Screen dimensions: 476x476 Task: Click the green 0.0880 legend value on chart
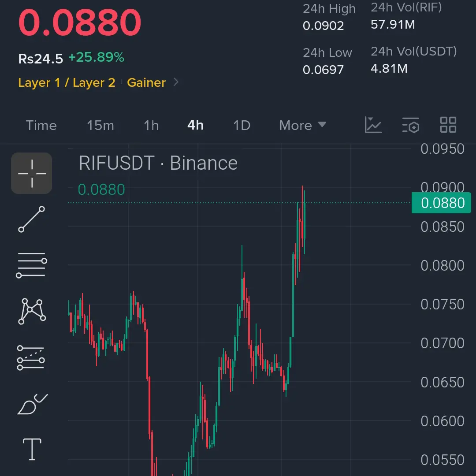pos(101,190)
